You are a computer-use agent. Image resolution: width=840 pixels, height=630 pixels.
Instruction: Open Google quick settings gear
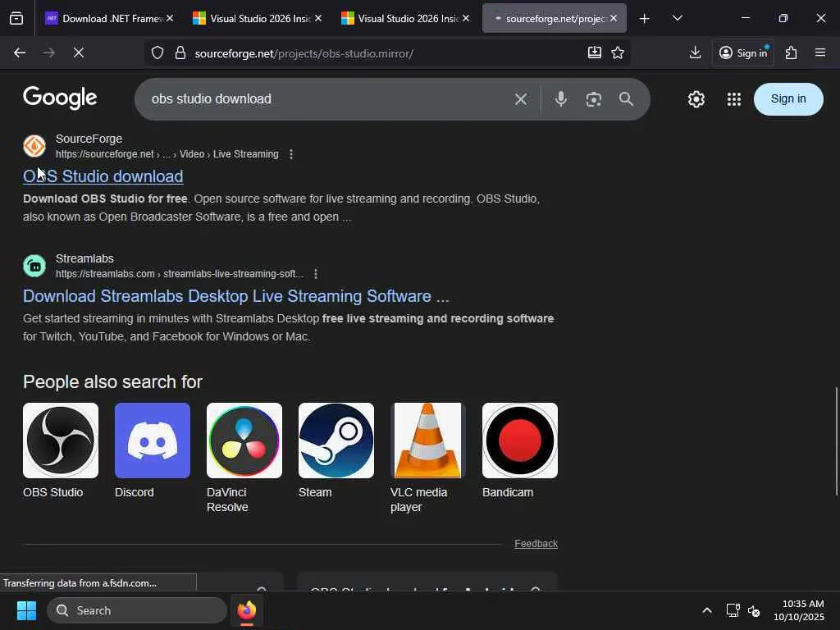click(696, 99)
